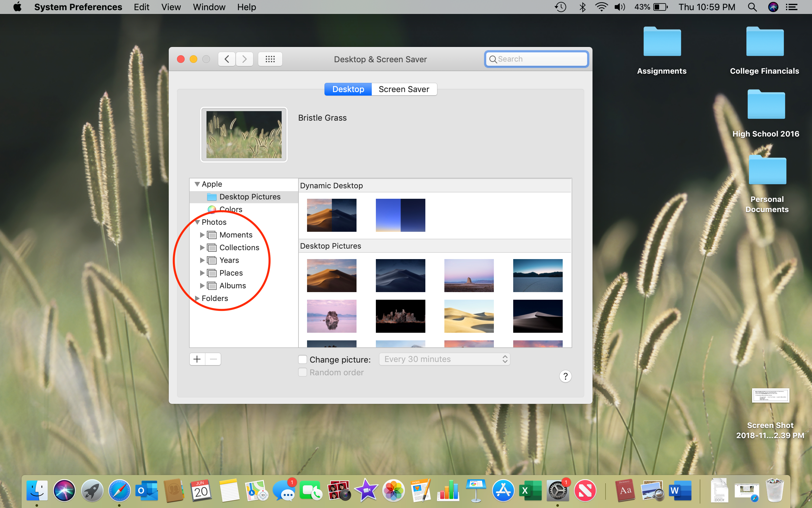Screen dimensions: 812x508
Task: Click the Bristle Grass preview image
Action: click(x=244, y=135)
